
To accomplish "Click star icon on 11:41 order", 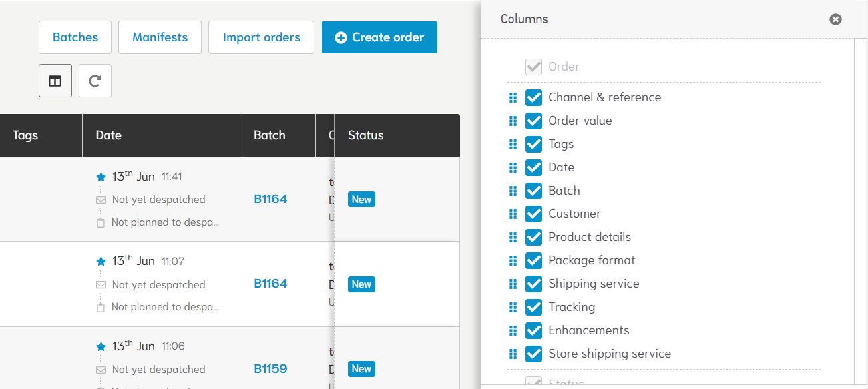I will 101,177.
